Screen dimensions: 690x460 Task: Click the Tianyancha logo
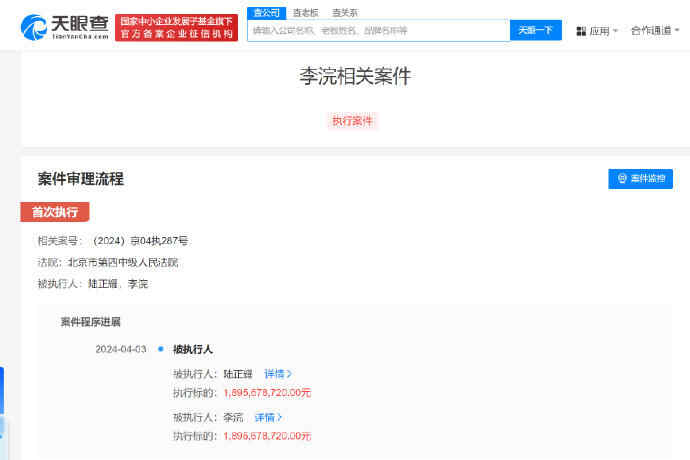(x=62, y=28)
